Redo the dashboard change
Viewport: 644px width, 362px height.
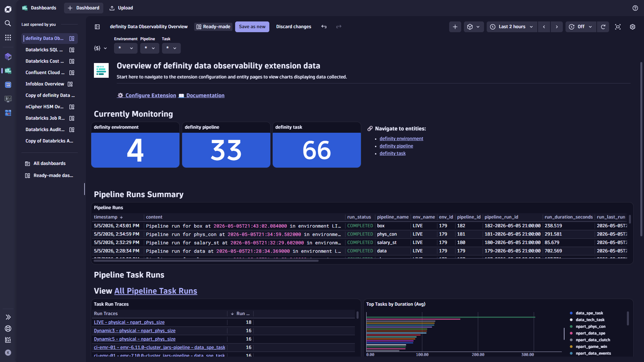pos(339,27)
